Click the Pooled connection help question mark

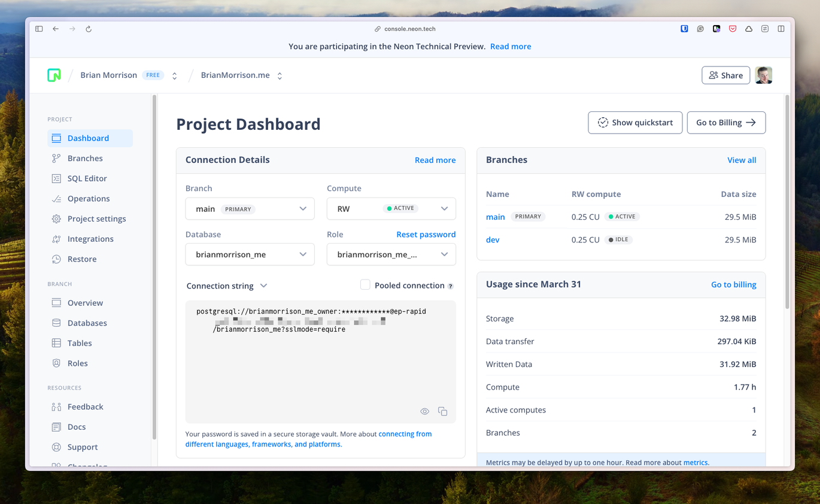[x=451, y=286]
